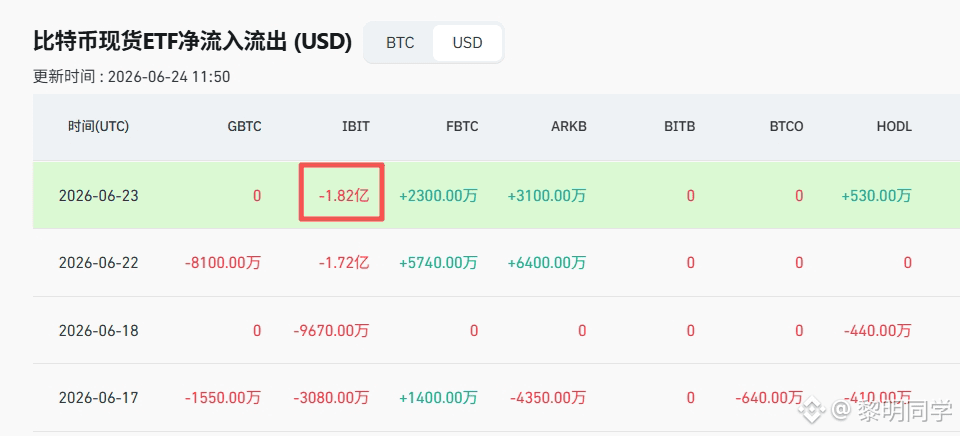Select the 2026-06-23 date row
This screenshot has height=436, width=960.
pos(497,195)
